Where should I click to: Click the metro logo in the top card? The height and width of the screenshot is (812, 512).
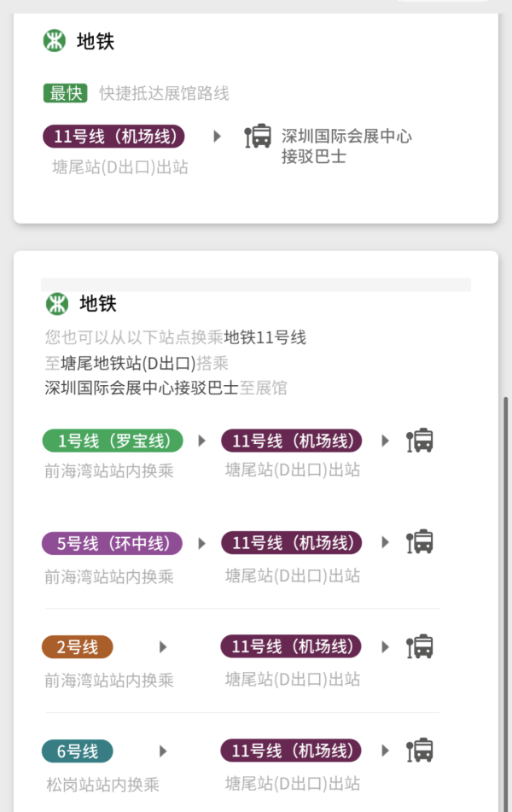click(x=55, y=40)
